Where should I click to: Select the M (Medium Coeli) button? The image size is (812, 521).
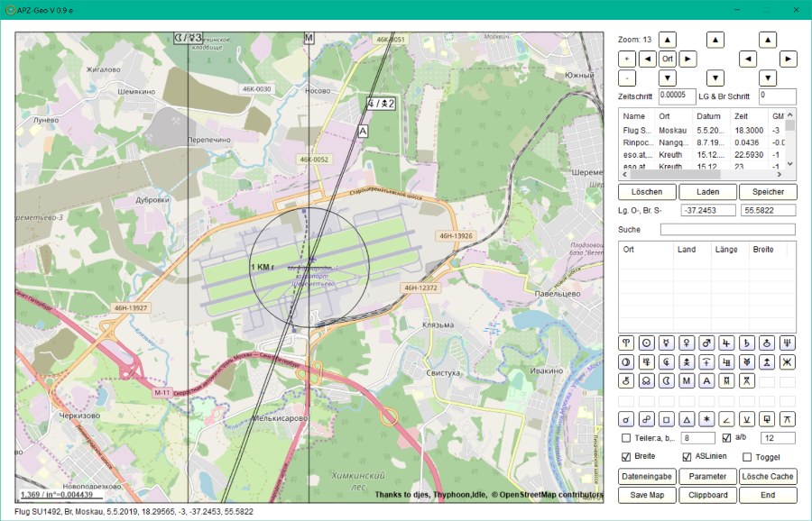[687, 381]
